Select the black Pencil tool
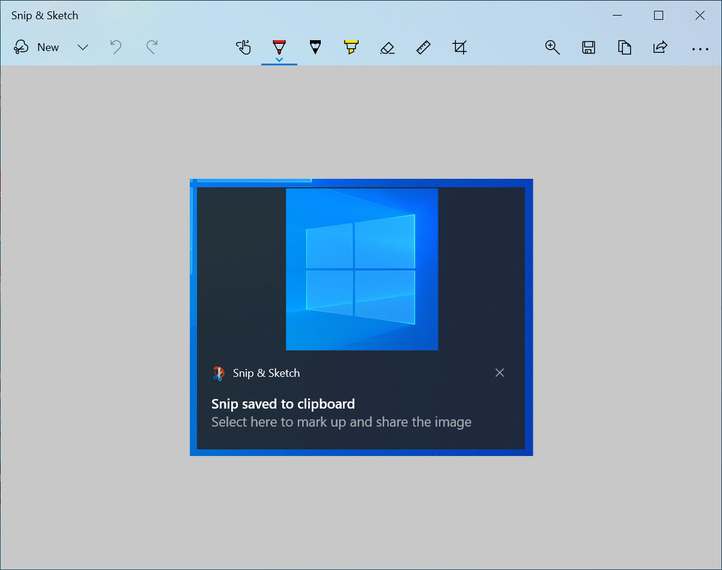Screen dimensions: 722x570 315,47
